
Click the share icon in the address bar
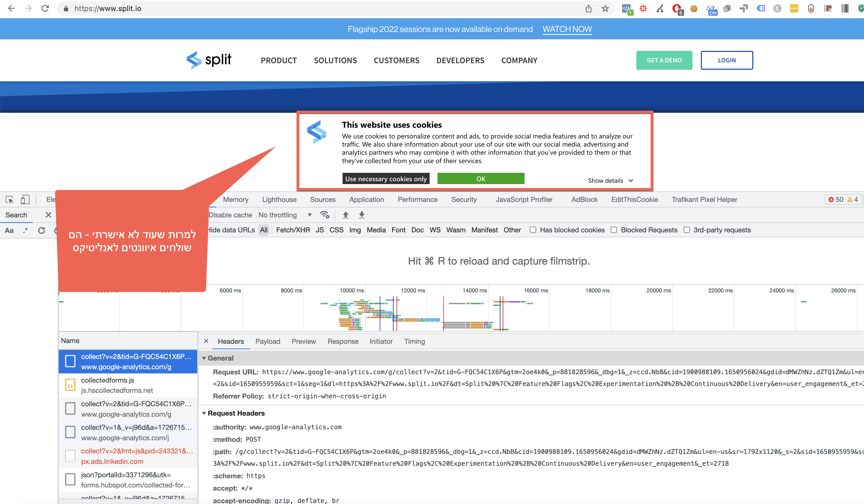point(588,9)
